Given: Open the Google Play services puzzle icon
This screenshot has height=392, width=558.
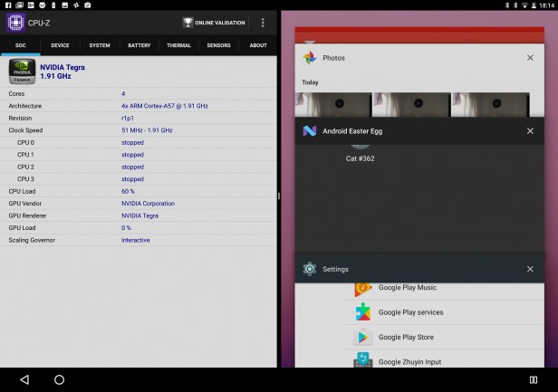Looking at the screenshot, I should (363, 312).
